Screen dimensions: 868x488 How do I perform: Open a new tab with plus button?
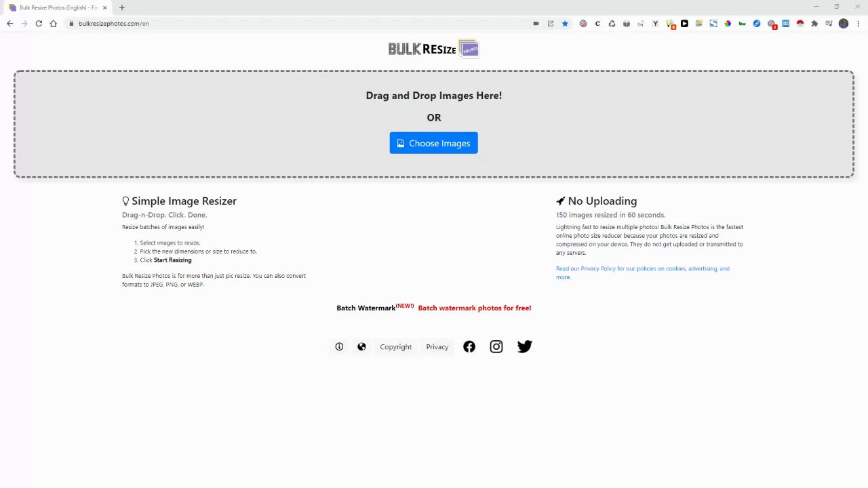(122, 7)
